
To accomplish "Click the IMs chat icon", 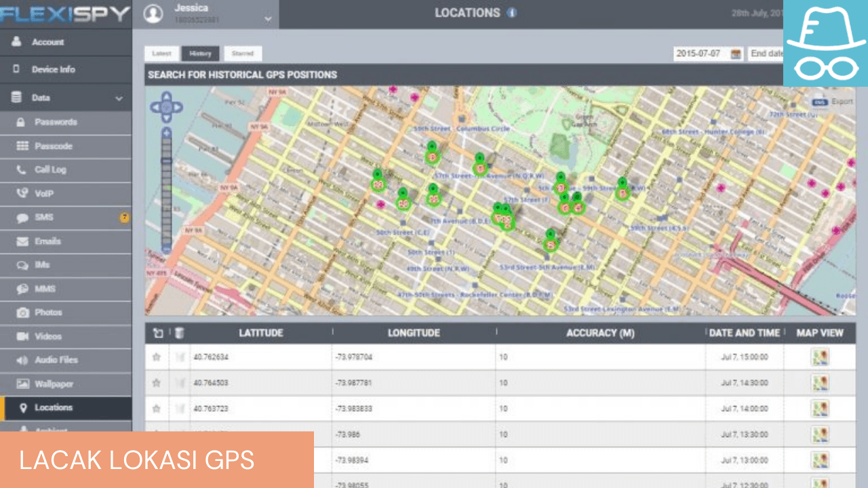I will 22,265.
